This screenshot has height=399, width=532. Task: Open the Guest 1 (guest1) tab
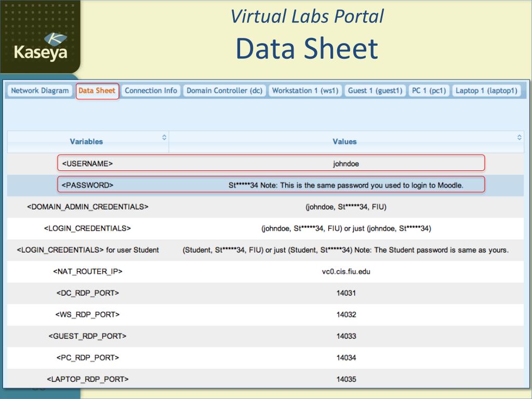375,90
